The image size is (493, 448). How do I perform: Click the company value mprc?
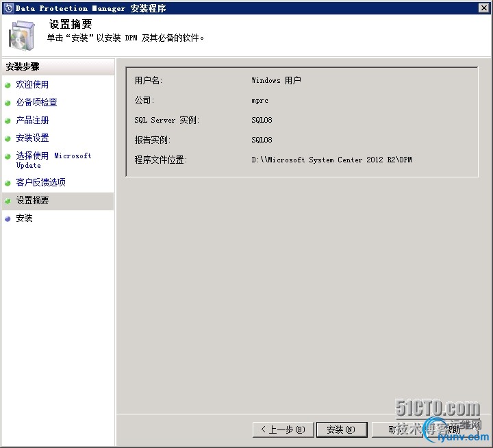tap(260, 101)
